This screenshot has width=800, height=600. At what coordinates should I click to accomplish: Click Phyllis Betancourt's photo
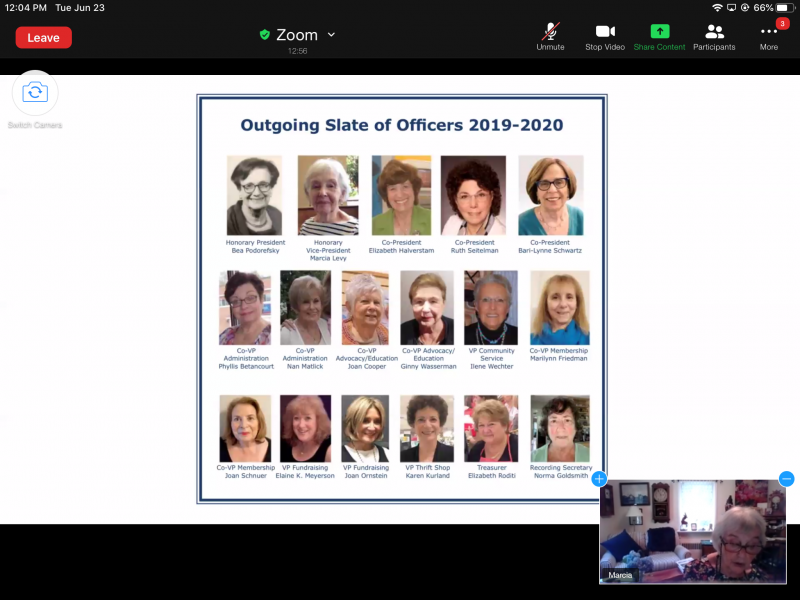245,308
